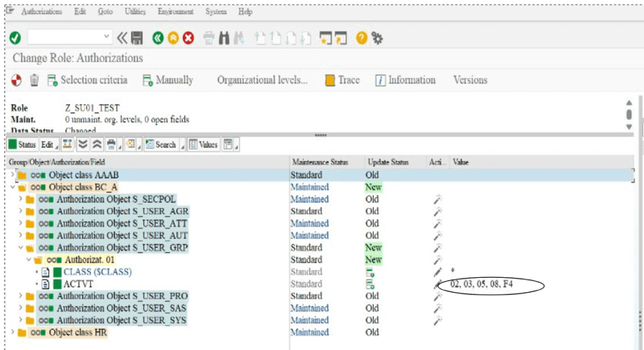Open the command field dropdown arrow

108,37
